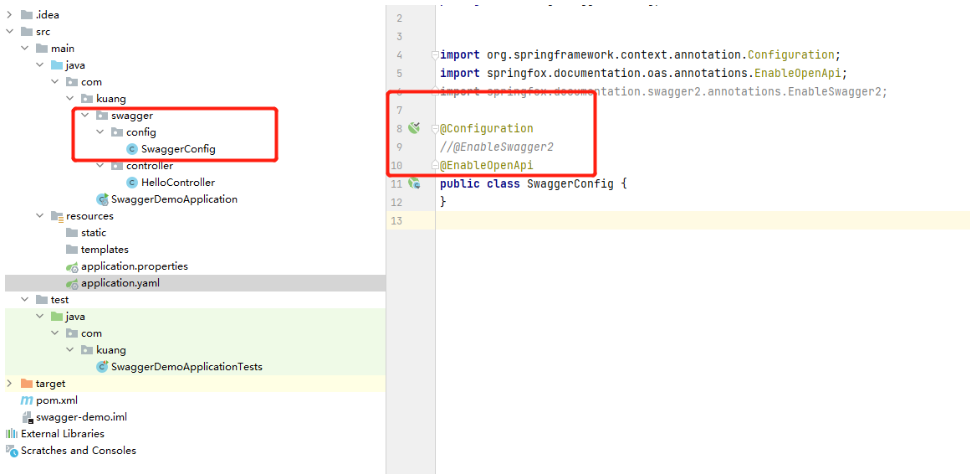Click the green test java folder icon
Screen dimensions: 970x474
57,317
